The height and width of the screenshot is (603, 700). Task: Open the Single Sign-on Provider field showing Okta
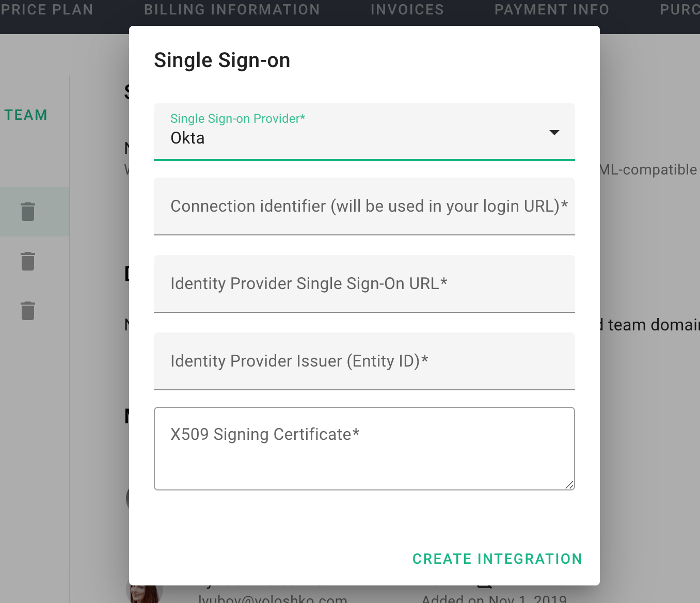(x=364, y=132)
